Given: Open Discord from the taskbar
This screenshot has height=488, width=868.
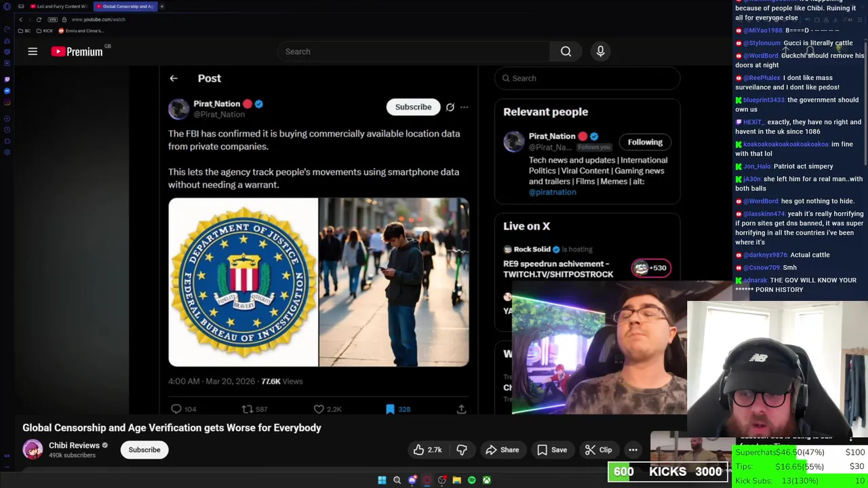Looking at the screenshot, I should 412,480.
